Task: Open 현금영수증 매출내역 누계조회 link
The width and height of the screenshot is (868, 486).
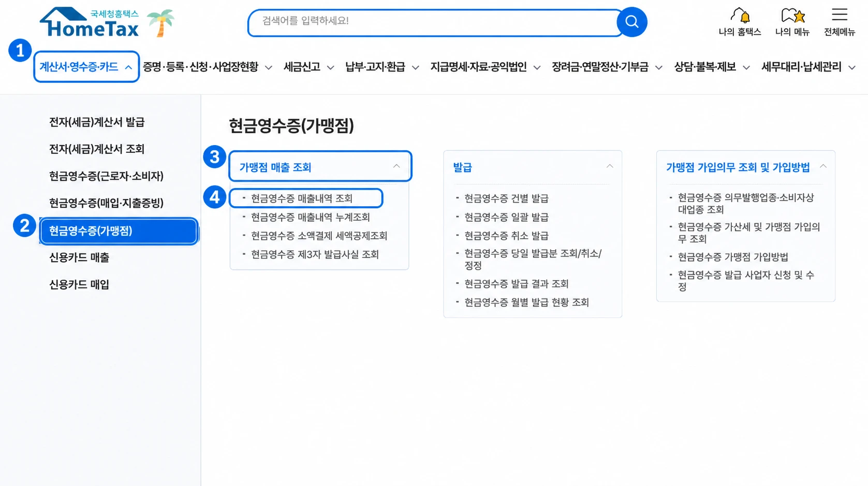Action: click(x=311, y=217)
